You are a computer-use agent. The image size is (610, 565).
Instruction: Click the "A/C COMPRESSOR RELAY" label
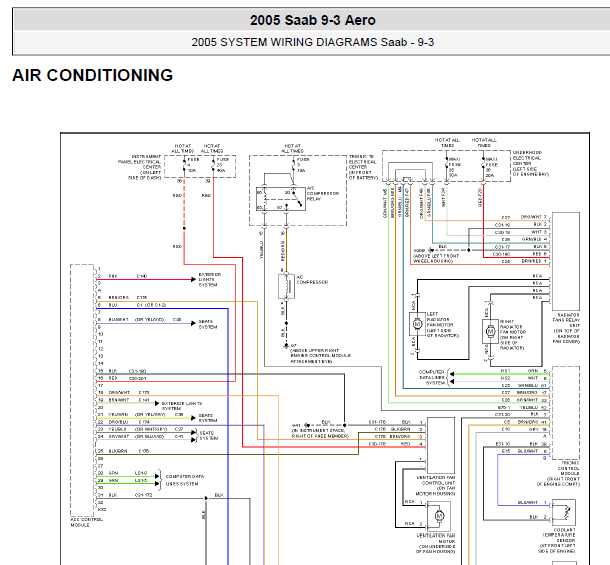[x=323, y=193]
